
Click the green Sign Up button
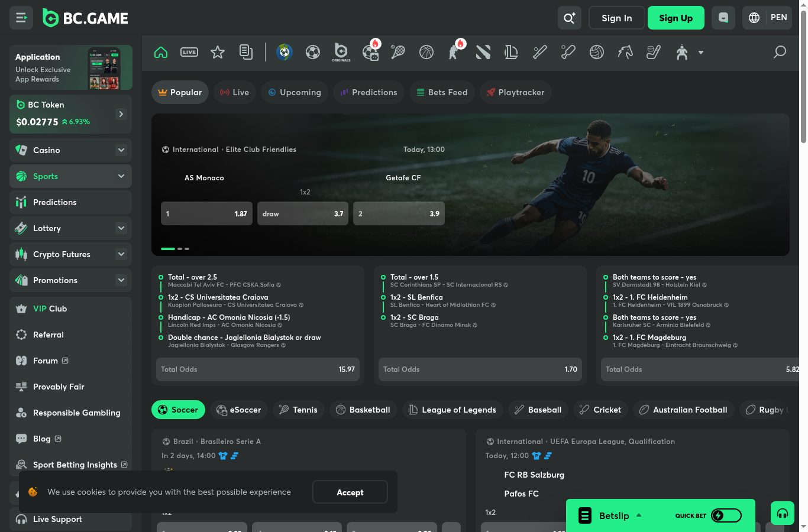(676, 18)
